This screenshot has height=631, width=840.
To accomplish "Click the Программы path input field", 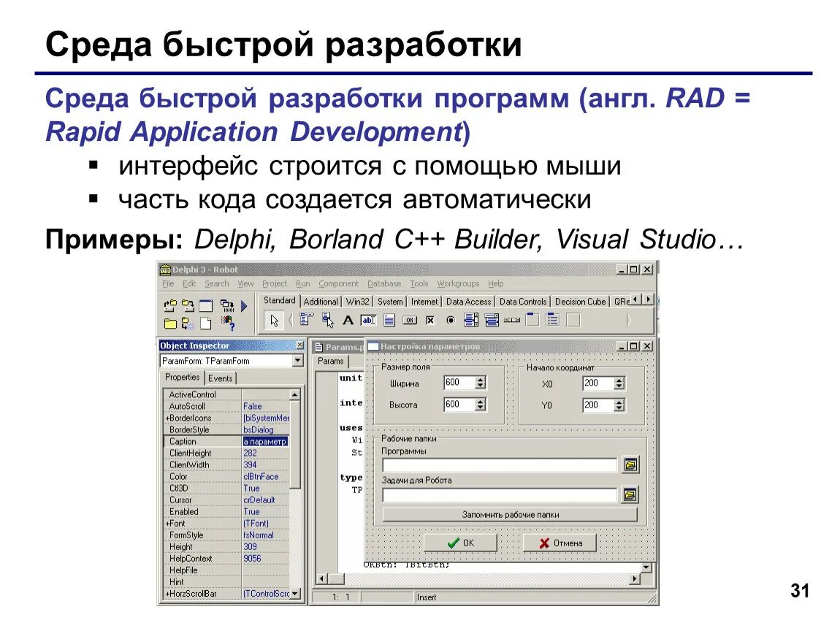I will click(x=500, y=465).
